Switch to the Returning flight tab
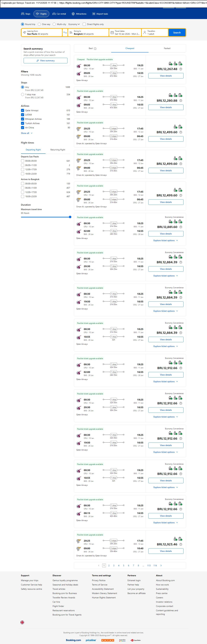The image size is (207, 644). [x=58, y=150]
